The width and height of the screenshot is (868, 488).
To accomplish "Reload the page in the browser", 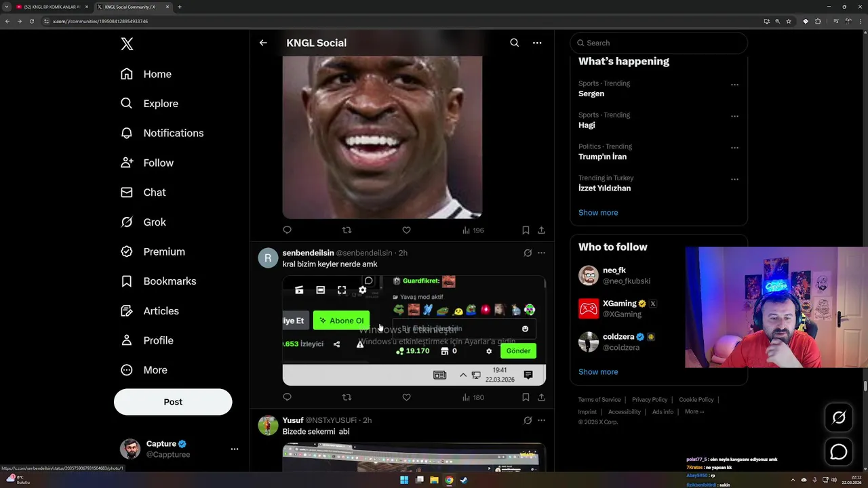I will 31,21.
